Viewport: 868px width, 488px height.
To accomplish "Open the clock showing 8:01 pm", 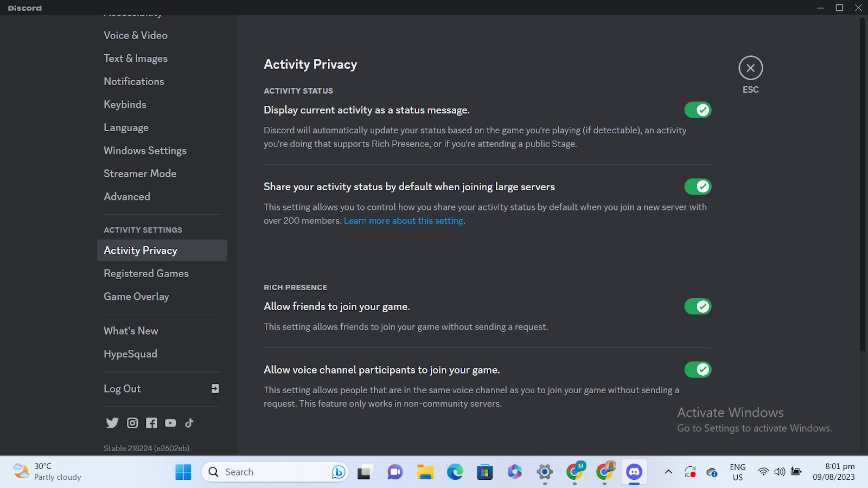I will coord(834,472).
